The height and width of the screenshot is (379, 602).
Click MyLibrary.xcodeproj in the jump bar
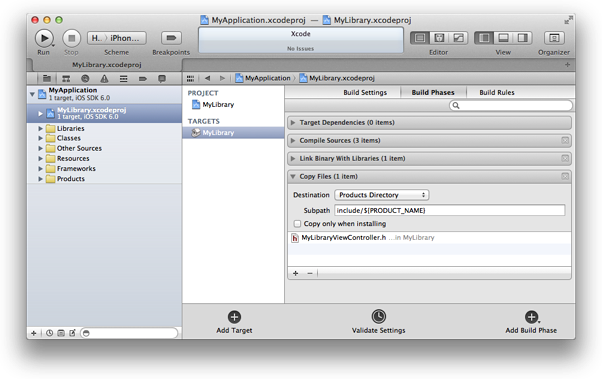coord(337,78)
